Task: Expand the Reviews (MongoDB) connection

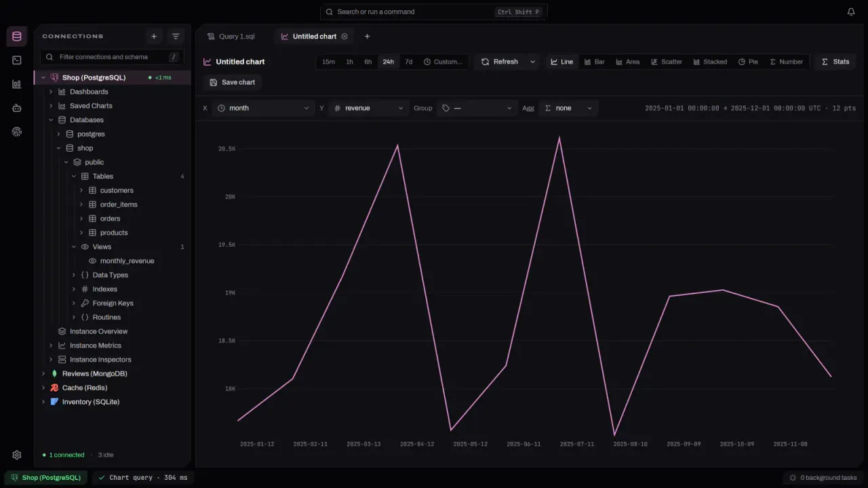Action: pyautogui.click(x=43, y=373)
